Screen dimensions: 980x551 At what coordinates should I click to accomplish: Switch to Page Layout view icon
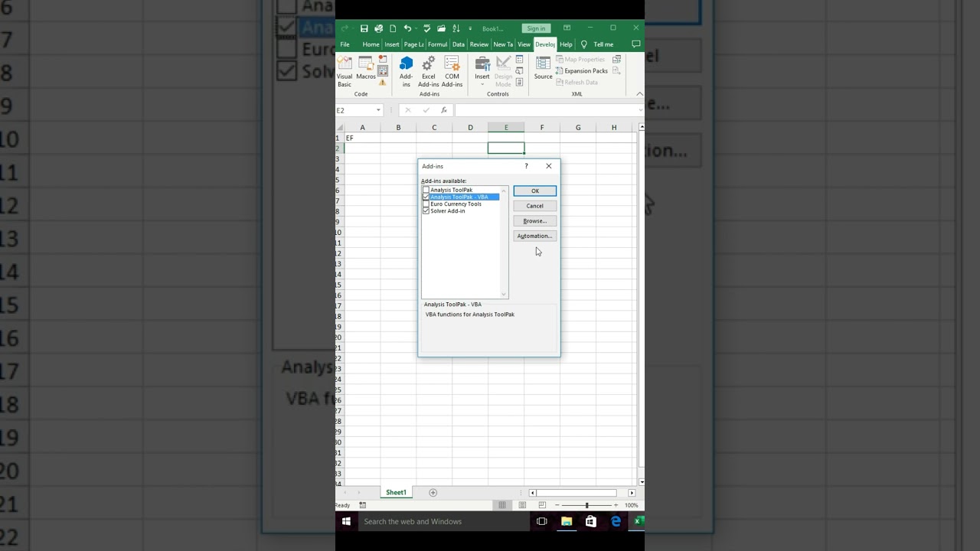(522, 505)
